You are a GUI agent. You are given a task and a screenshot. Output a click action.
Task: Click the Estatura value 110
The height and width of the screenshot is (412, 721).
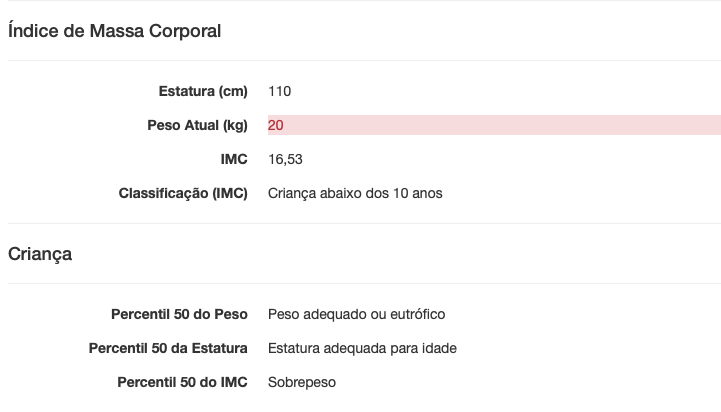280,91
